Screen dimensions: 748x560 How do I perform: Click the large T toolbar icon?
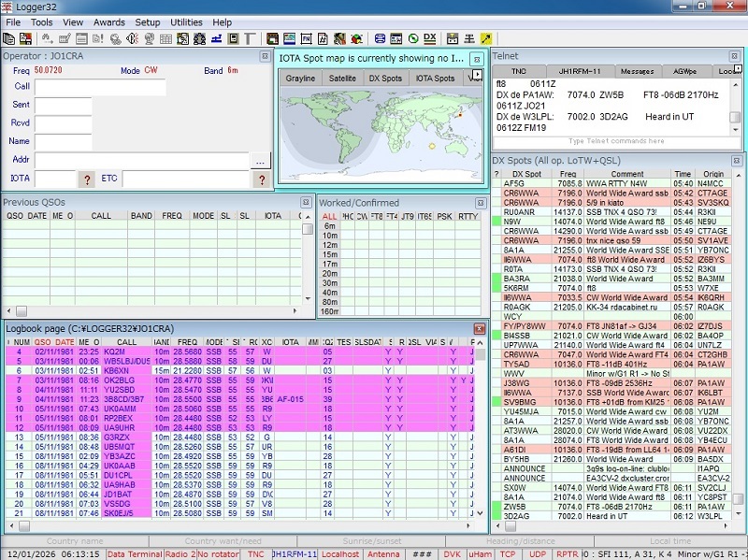click(250, 38)
